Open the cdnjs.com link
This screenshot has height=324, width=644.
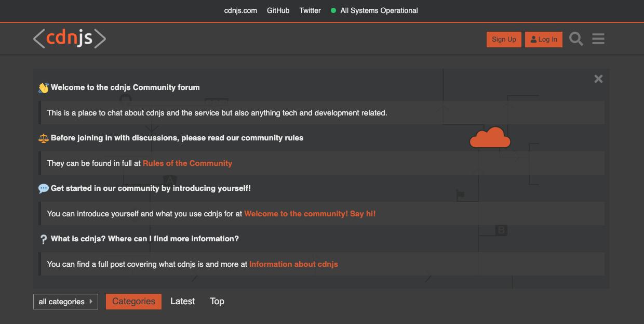pos(240,10)
